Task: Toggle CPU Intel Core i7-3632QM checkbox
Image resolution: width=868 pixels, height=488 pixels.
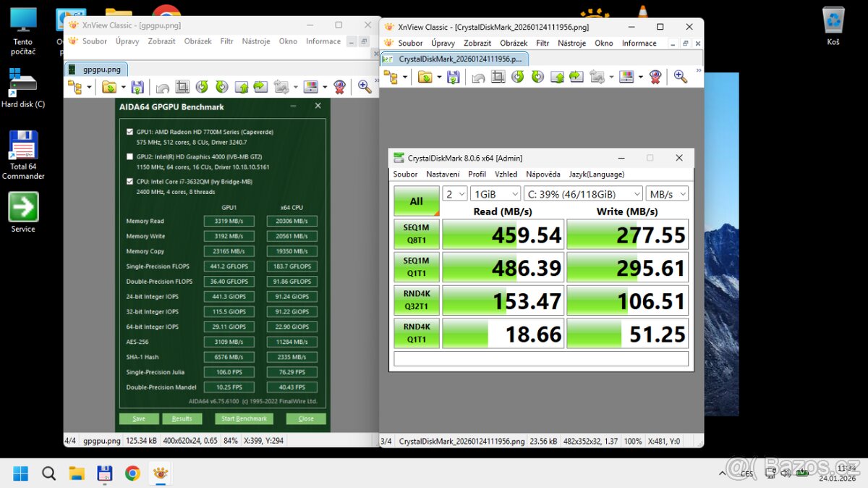Action: pos(129,181)
